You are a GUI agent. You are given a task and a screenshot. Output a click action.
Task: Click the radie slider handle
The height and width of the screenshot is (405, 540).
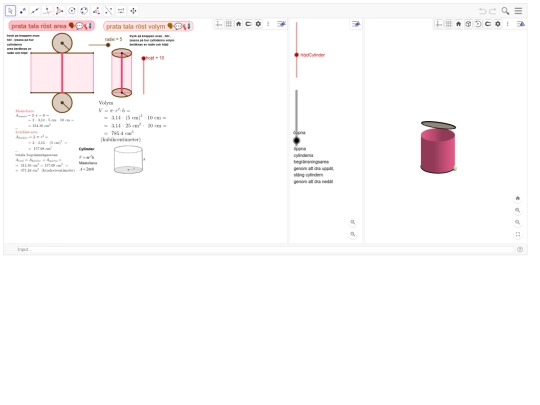pyautogui.click(x=108, y=45)
